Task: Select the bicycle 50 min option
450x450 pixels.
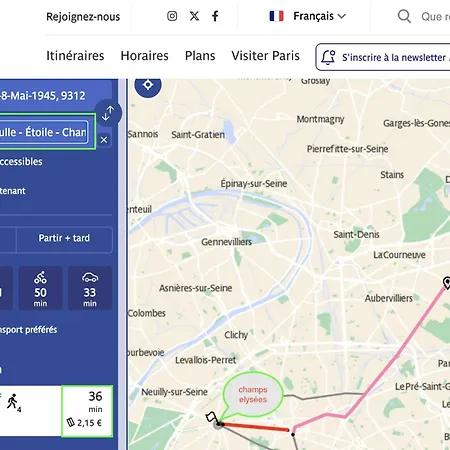Action: (x=40, y=288)
